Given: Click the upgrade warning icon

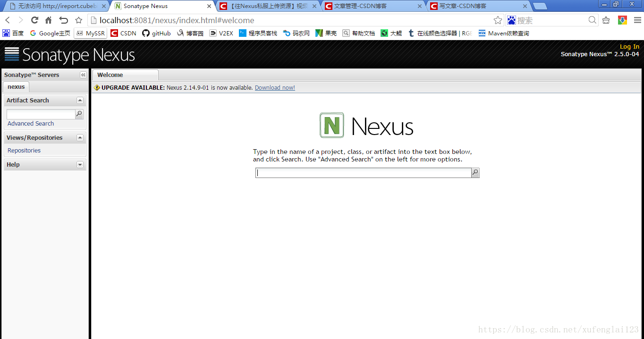Looking at the screenshot, I should pos(97,88).
